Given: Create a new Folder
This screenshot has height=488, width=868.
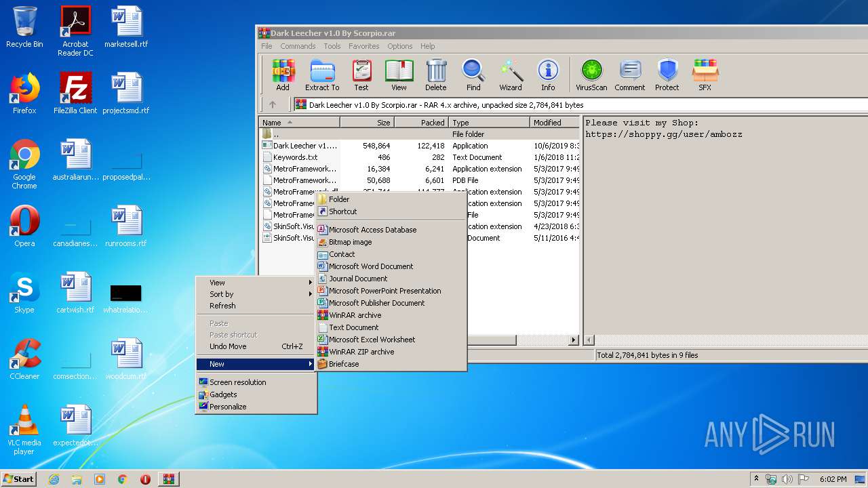Looking at the screenshot, I should pos(391,199).
